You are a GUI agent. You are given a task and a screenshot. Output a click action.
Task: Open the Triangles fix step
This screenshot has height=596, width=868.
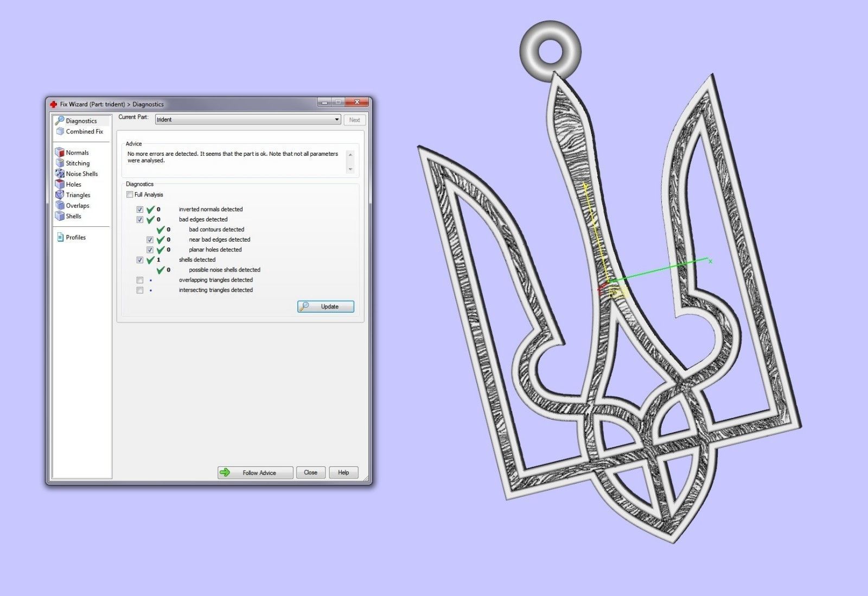73,195
